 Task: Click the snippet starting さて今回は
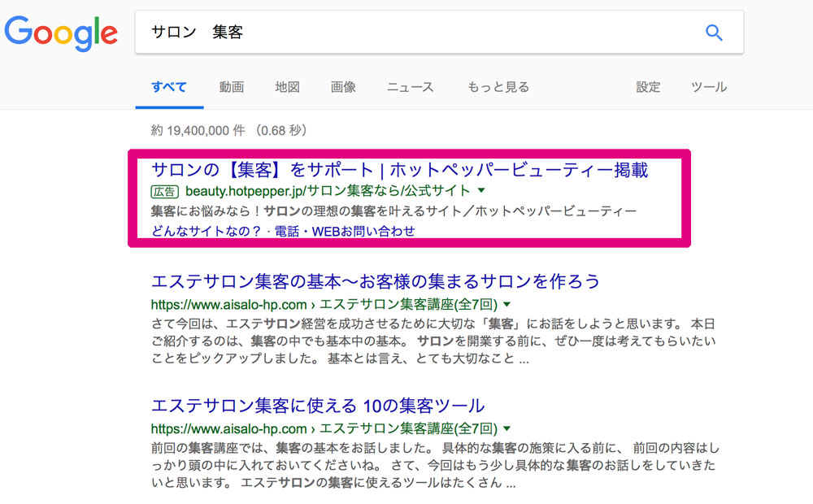pos(433,341)
